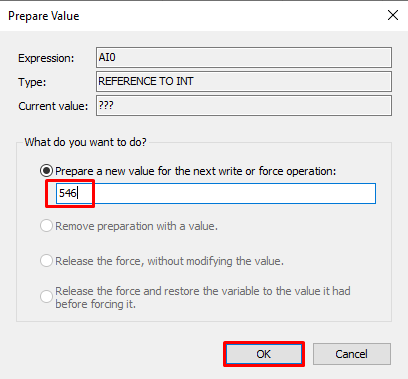The width and height of the screenshot is (408, 379).
Task: Click the 'Type:' label
Action: coord(32,82)
